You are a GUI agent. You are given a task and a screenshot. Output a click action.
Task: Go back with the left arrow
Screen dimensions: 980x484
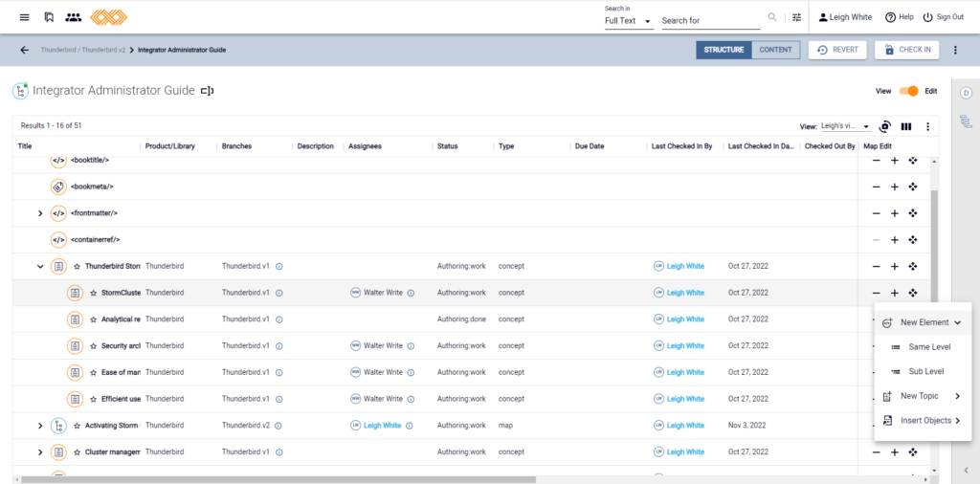(x=24, y=50)
